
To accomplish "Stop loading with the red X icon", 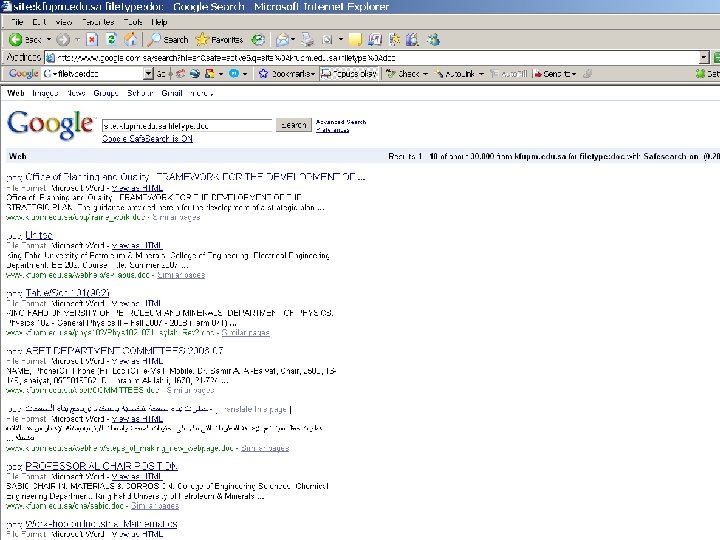I will point(92,40).
